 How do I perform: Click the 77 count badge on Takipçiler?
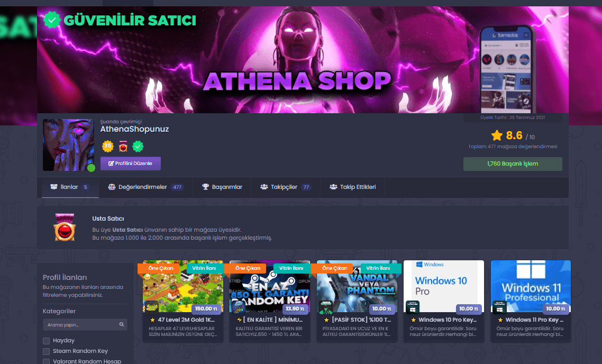pos(306,187)
